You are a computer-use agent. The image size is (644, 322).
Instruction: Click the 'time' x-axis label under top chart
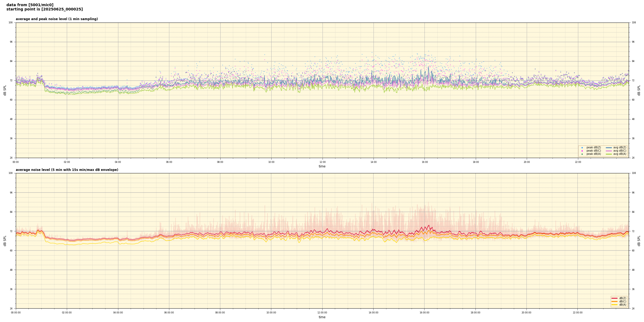[322, 166]
